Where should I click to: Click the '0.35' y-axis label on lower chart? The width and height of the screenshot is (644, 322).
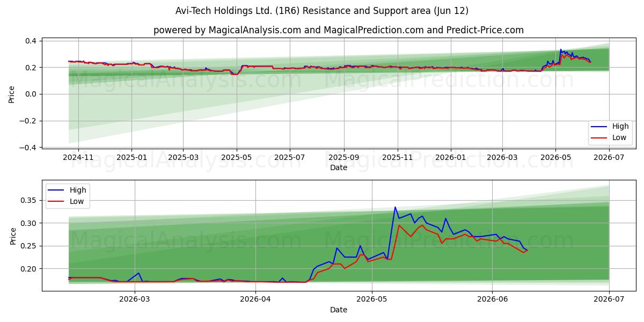click(29, 200)
